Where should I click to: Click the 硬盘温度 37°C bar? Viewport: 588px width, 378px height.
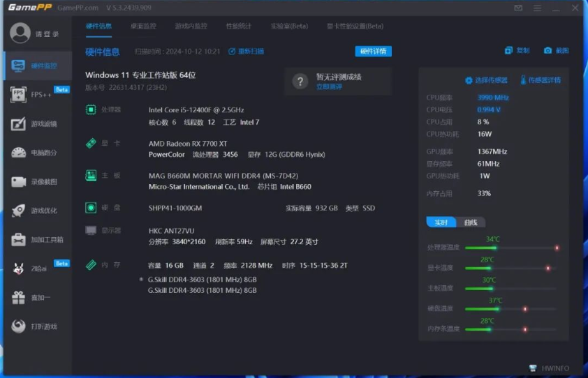511,309
